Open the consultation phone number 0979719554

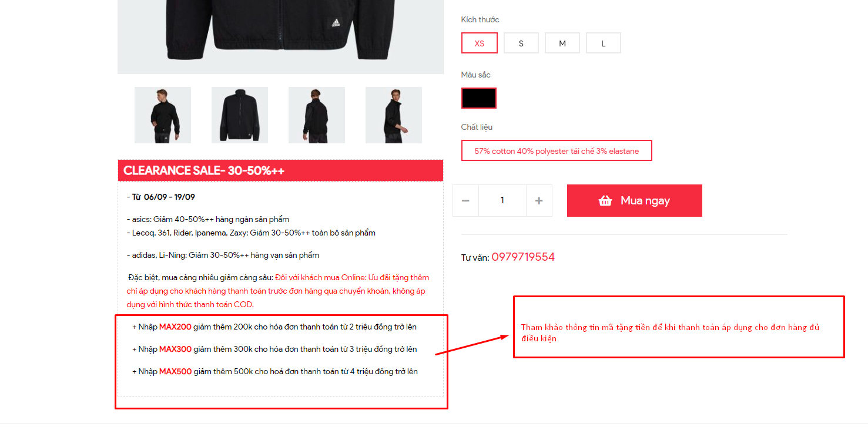523,257
